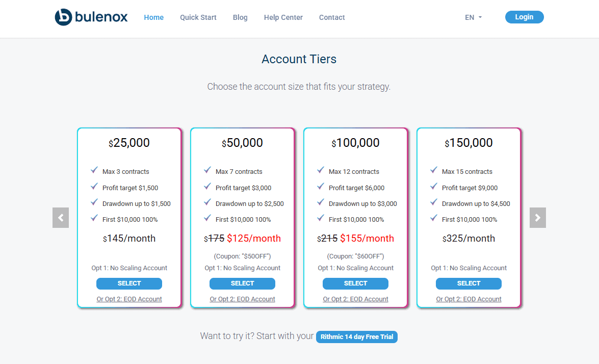
Task: Open the Home menu item
Action: [154, 17]
